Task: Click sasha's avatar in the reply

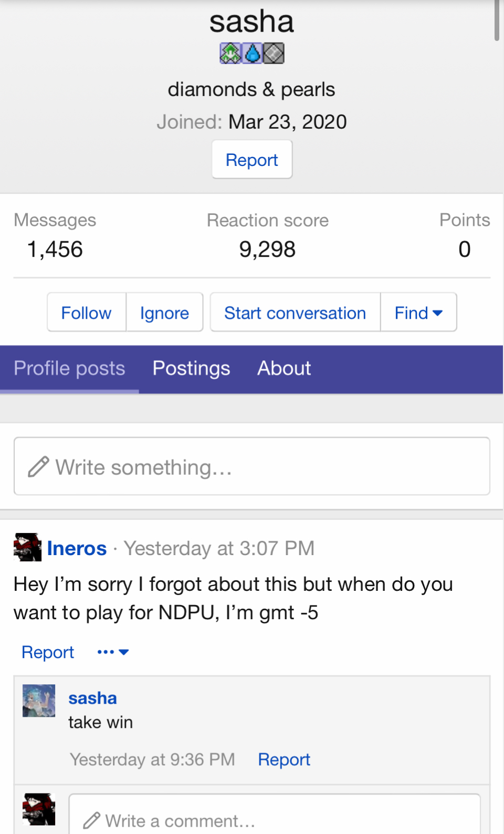Action: point(39,701)
